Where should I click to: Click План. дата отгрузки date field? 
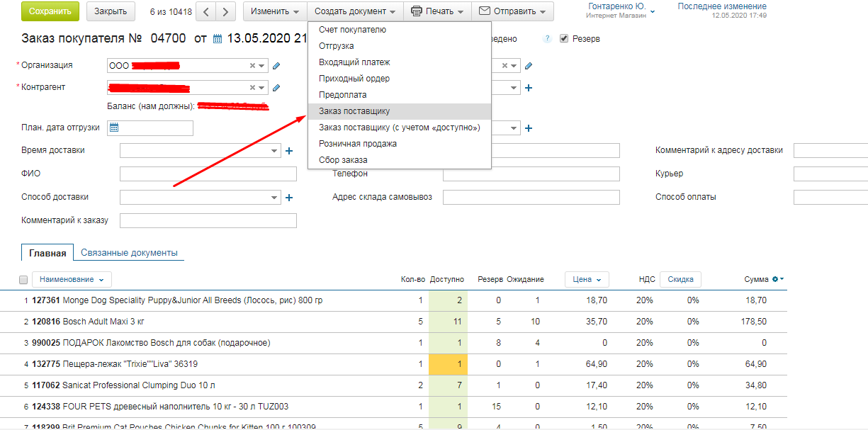coord(150,128)
